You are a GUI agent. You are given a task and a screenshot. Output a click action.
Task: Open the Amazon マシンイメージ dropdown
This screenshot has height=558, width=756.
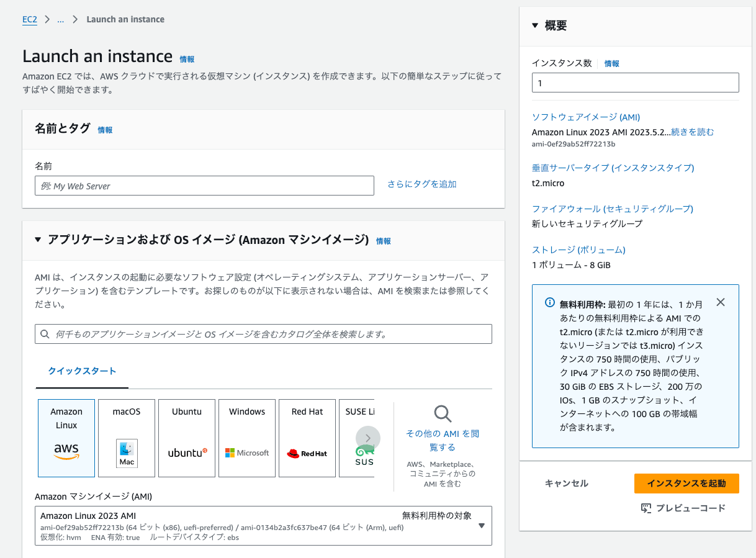click(x=263, y=526)
